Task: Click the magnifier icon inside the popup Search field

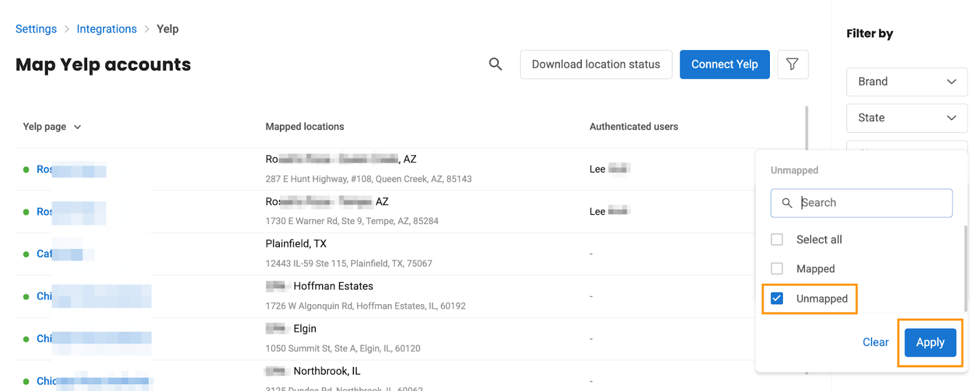Action: pyautogui.click(x=787, y=203)
